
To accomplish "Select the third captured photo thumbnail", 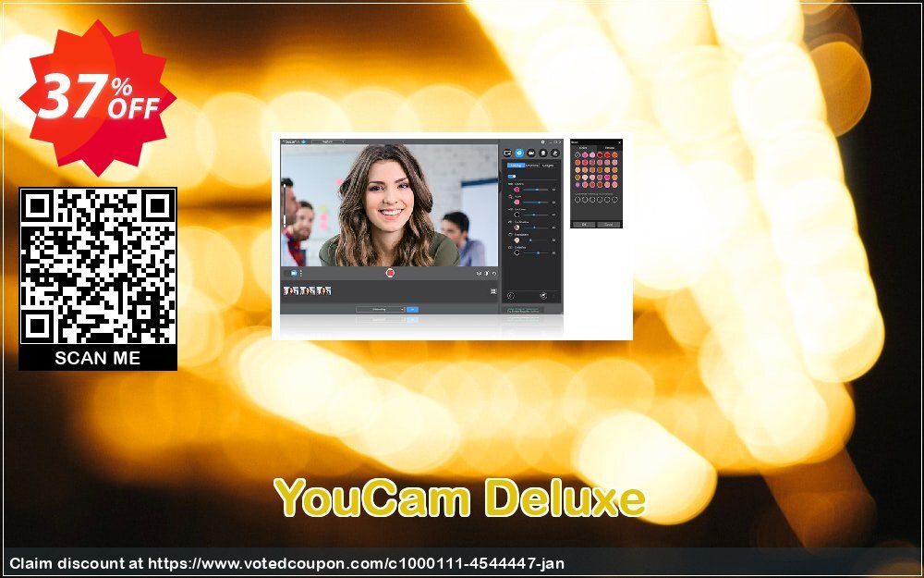I will tap(323, 290).
